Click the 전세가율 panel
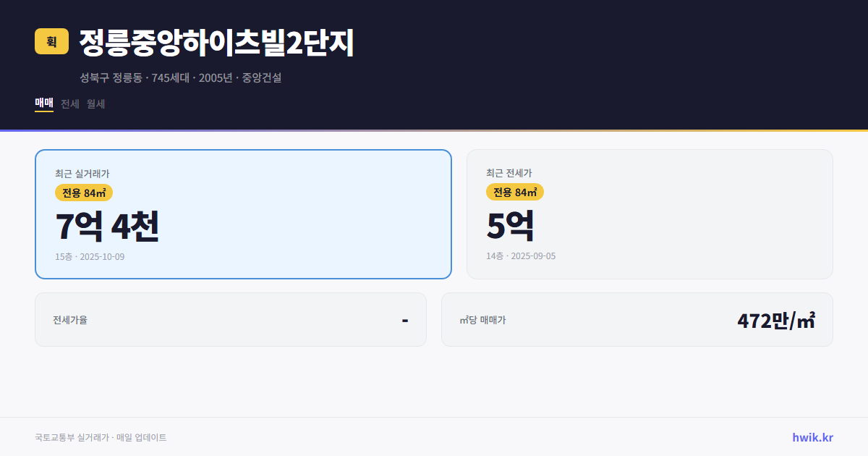This screenshot has height=456, width=868. (231, 319)
